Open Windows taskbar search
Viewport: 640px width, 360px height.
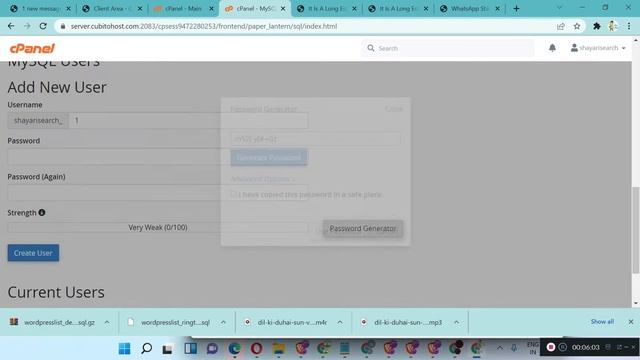point(147,348)
